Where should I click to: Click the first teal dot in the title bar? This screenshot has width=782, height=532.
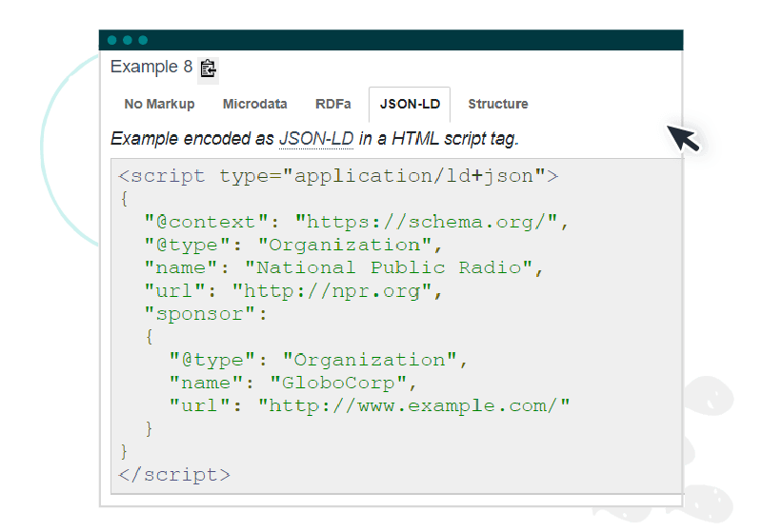pyautogui.click(x=112, y=40)
